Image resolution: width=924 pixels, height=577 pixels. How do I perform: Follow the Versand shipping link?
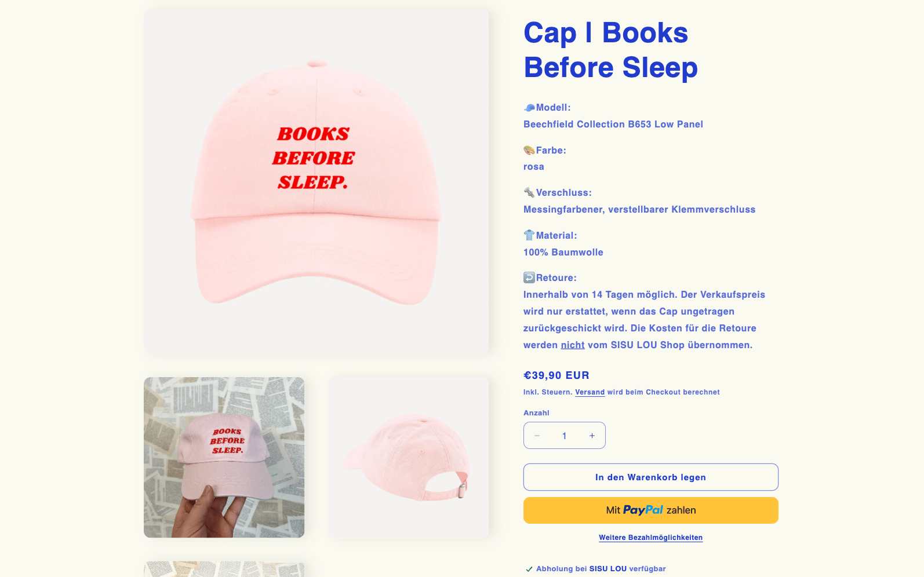click(x=590, y=392)
